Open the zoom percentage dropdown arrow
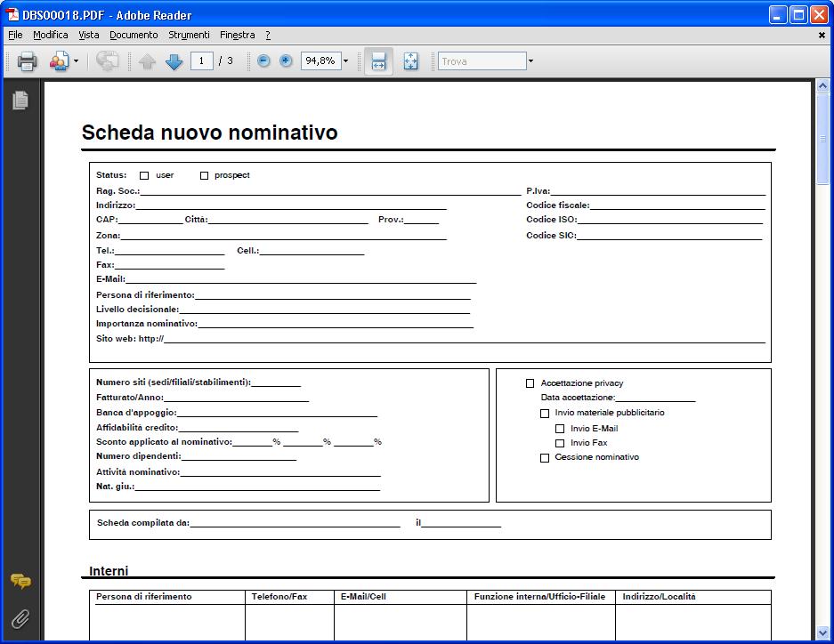834x644 pixels. (345, 61)
